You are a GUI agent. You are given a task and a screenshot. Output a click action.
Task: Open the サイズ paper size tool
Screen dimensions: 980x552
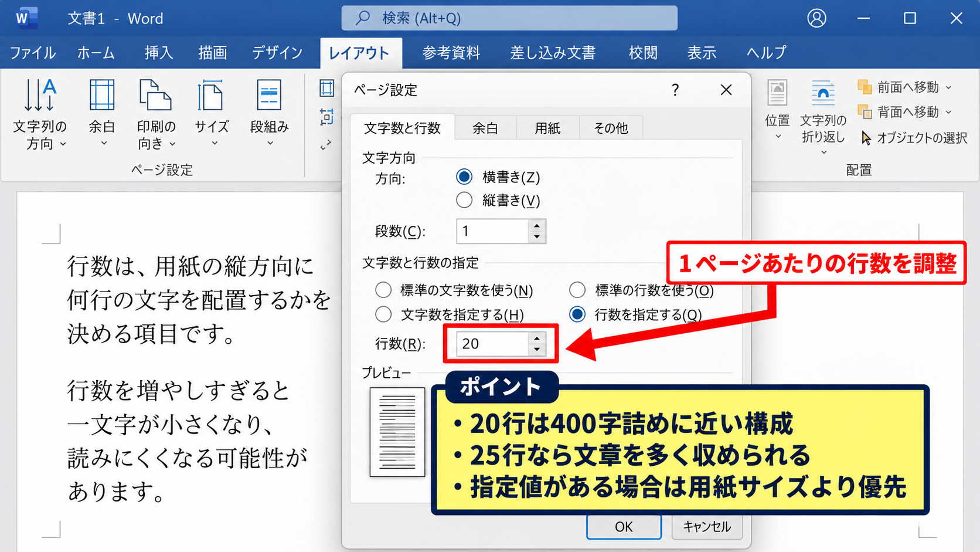(212, 113)
